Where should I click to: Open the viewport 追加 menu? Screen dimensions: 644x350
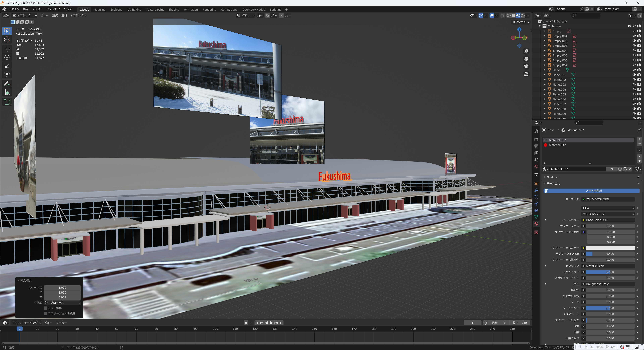click(x=64, y=15)
